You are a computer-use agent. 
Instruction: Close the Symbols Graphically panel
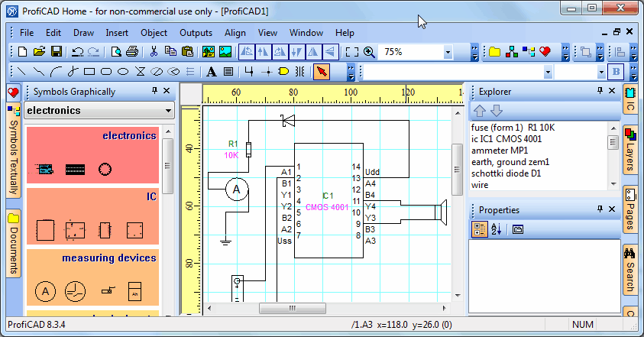pyautogui.click(x=167, y=90)
